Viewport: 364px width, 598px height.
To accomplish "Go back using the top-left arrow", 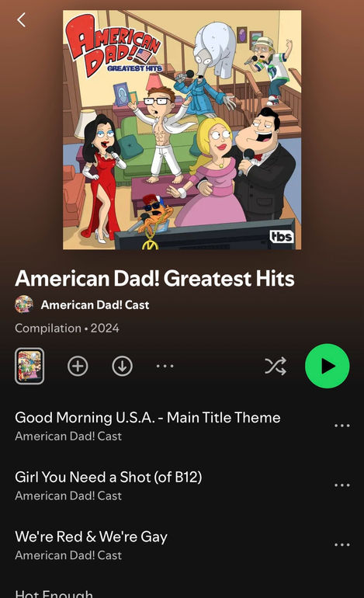I will point(22,20).
